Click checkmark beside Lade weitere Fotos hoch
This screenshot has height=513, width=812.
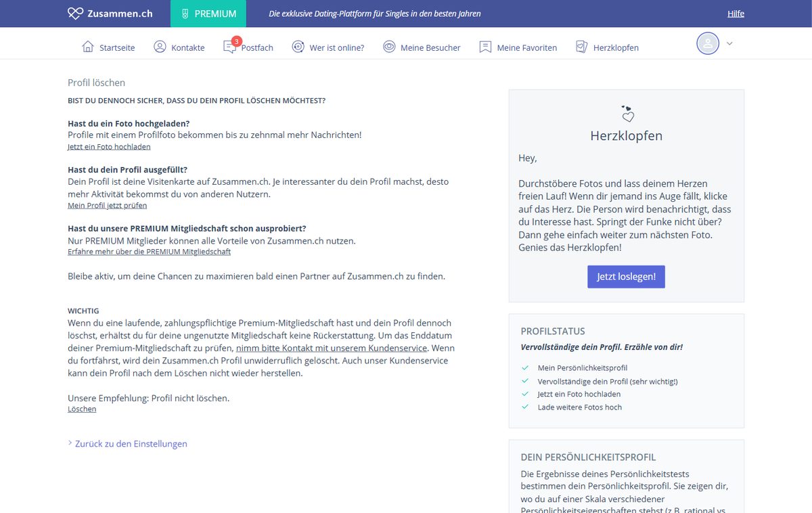tap(525, 407)
